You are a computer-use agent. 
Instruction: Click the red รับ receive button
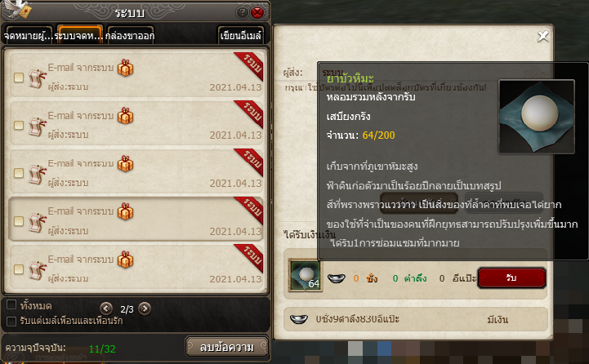511,278
